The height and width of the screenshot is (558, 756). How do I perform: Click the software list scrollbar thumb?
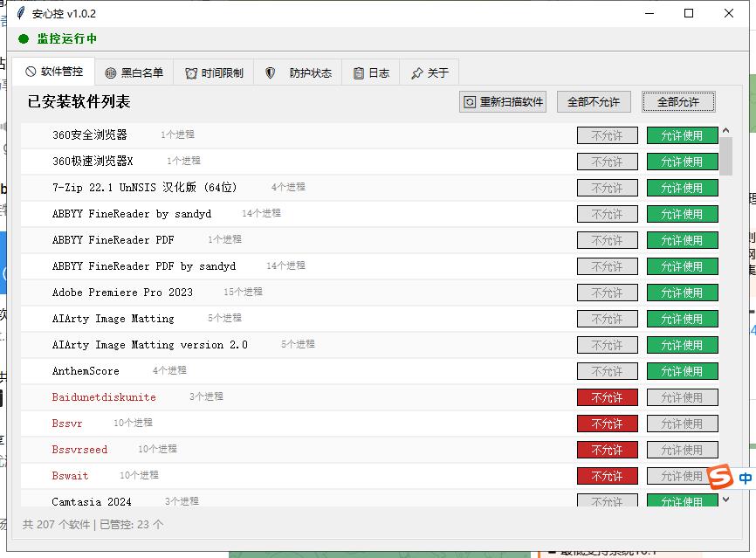pyautogui.click(x=726, y=156)
